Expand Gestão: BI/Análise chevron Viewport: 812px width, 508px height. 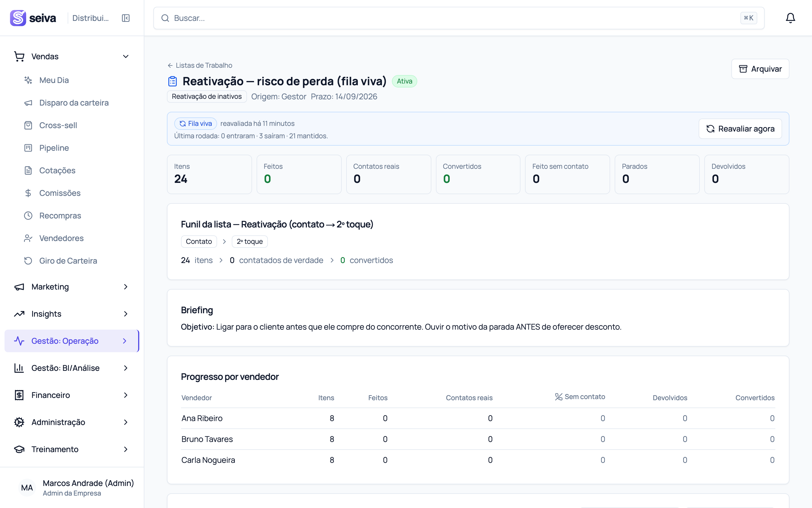126,368
